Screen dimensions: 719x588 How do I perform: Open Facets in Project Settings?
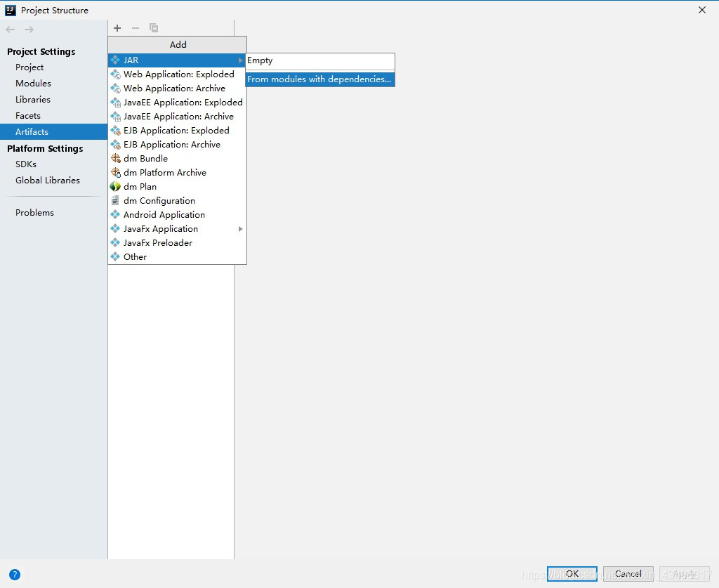point(53,116)
